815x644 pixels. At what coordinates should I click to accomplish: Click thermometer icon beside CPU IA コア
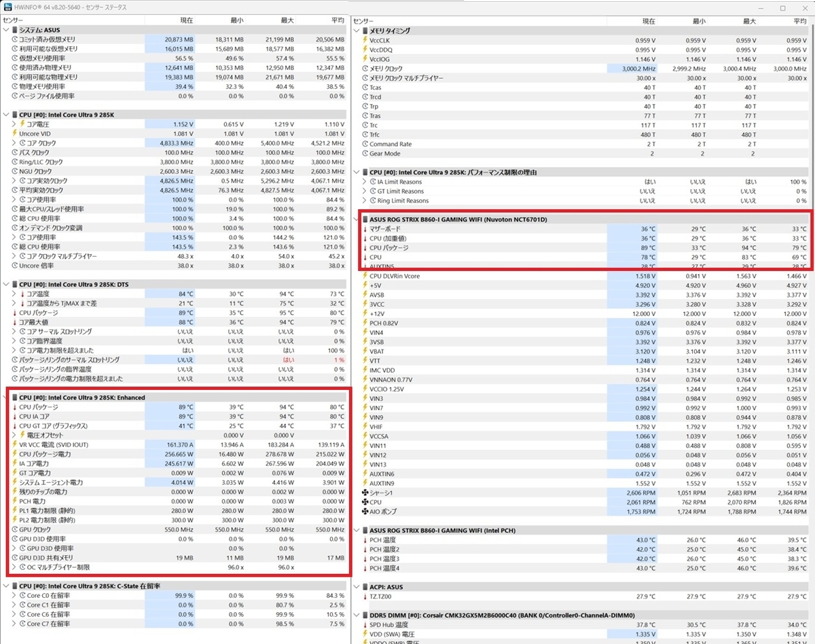tap(15, 416)
